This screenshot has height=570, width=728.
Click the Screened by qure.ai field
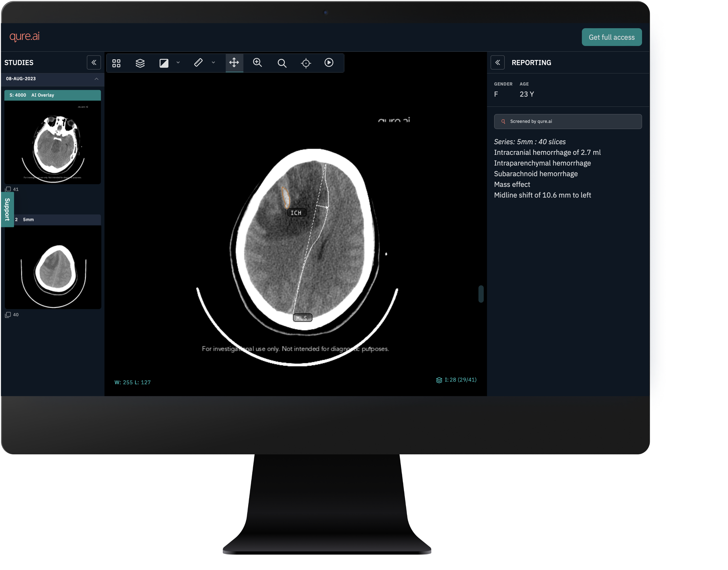[568, 121]
